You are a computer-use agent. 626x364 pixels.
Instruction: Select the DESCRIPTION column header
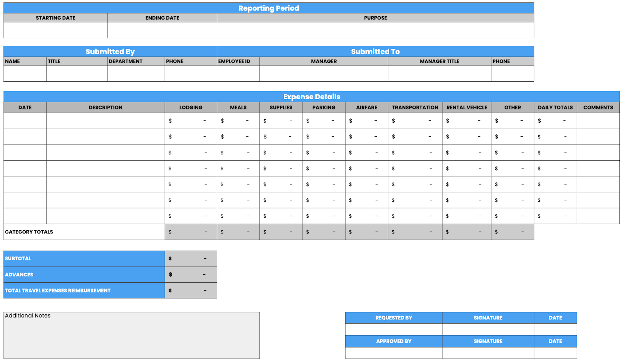(x=106, y=108)
